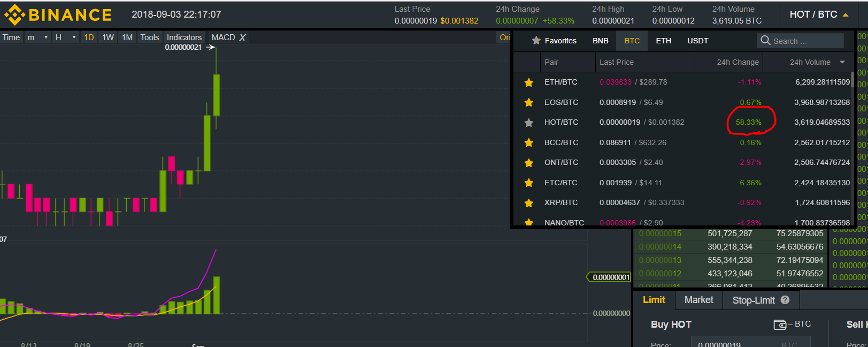Select the 1W chart interval

pyautogui.click(x=108, y=37)
